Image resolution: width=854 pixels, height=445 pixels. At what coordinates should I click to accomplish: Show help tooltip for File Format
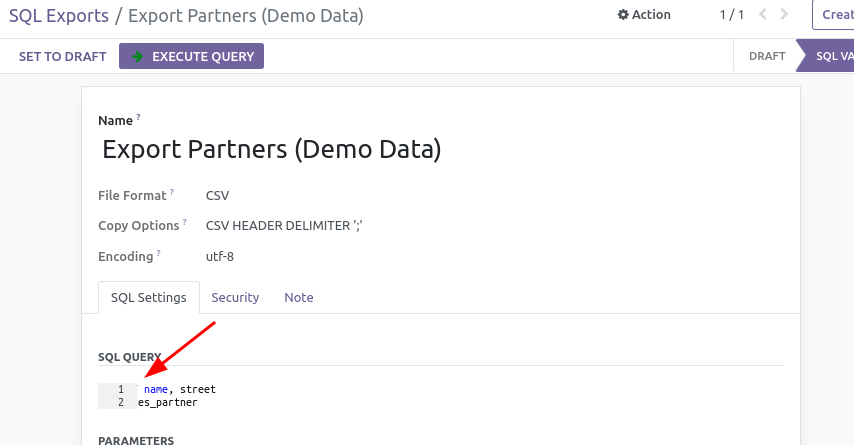pos(172,192)
